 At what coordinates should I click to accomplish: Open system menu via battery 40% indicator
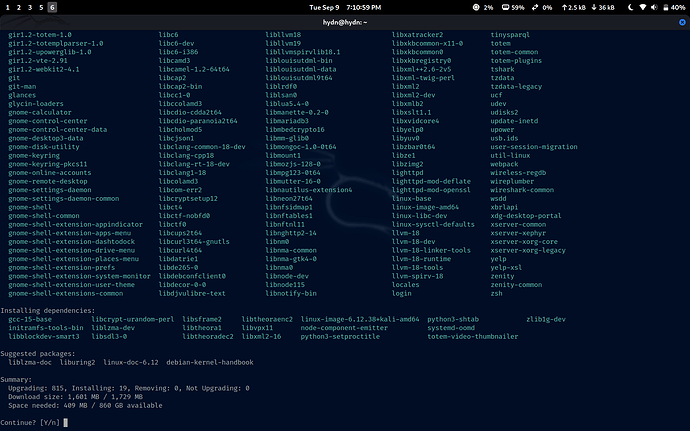point(672,7)
